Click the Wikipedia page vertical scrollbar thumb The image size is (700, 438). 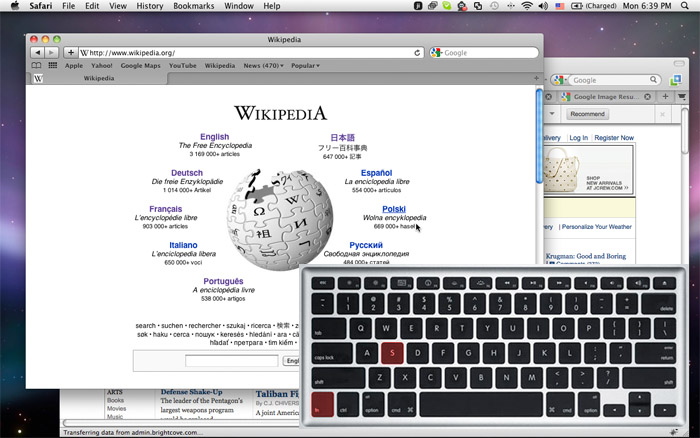[539, 136]
